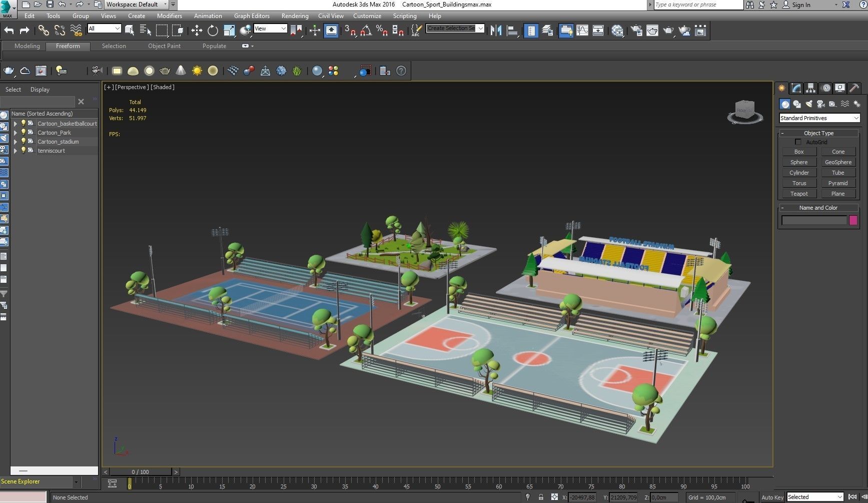Open the Rendering menu
Image resolution: width=868 pixels, height=503 pixels.
(x=295, y=16)
